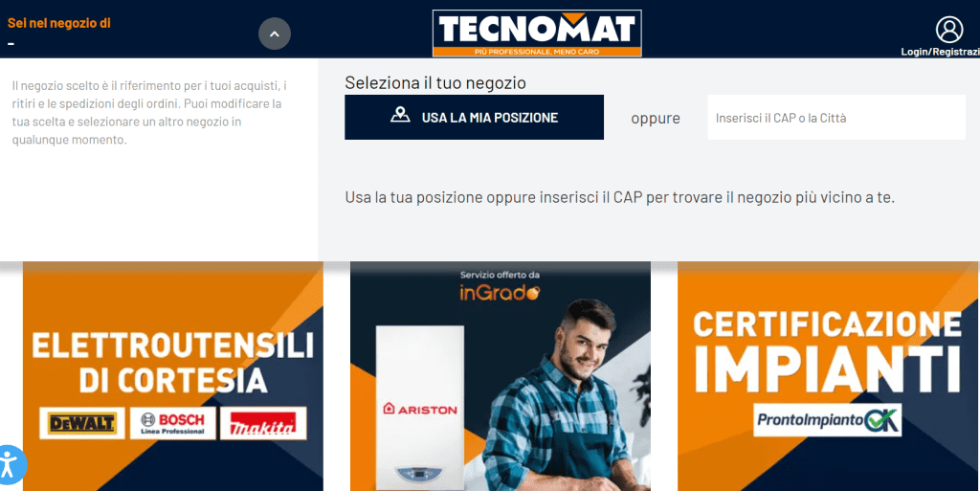
Task: Open the user account icon
Action: click(948, 30)
